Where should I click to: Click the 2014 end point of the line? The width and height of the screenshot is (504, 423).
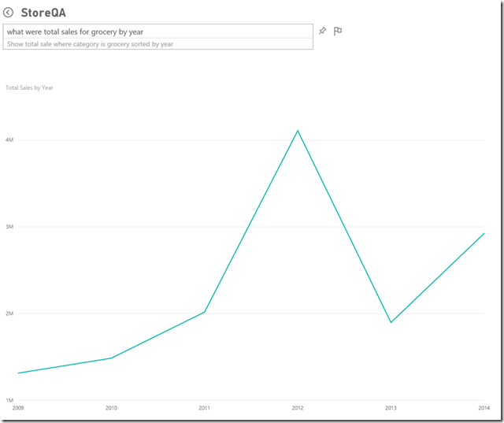(484, 234)
